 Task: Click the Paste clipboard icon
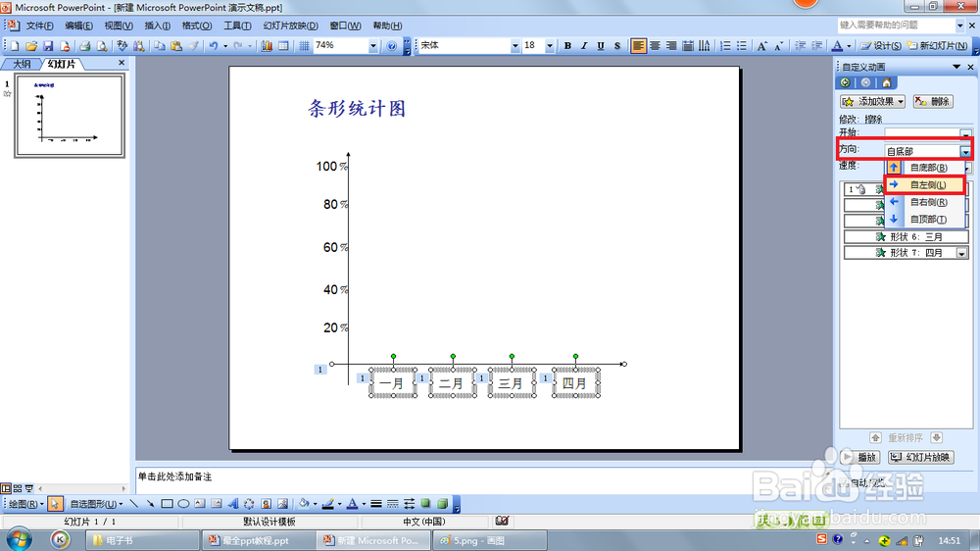pos(176,46)
